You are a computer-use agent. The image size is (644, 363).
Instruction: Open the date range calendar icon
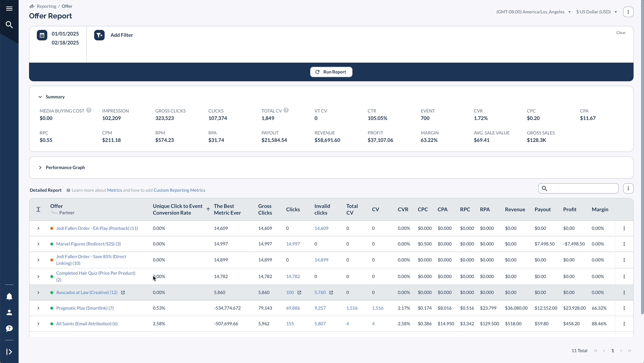[42, 35]
